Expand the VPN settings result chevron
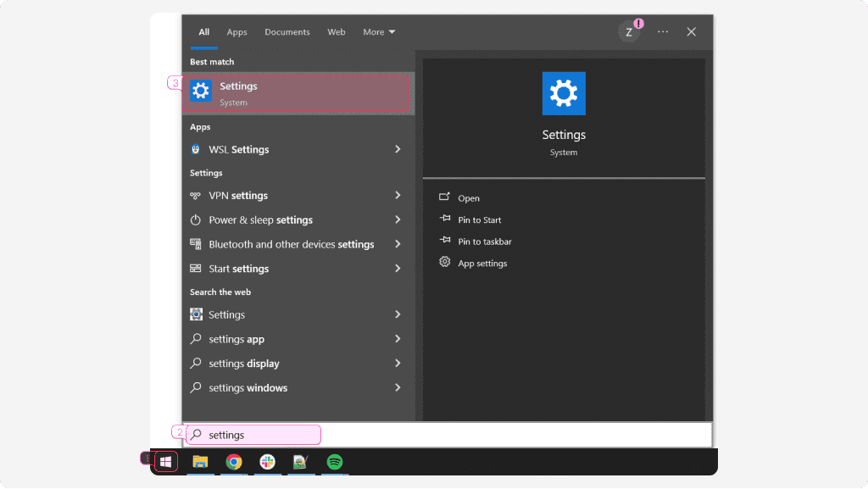Viewport: 868px width, 489px height. [398, 195]
